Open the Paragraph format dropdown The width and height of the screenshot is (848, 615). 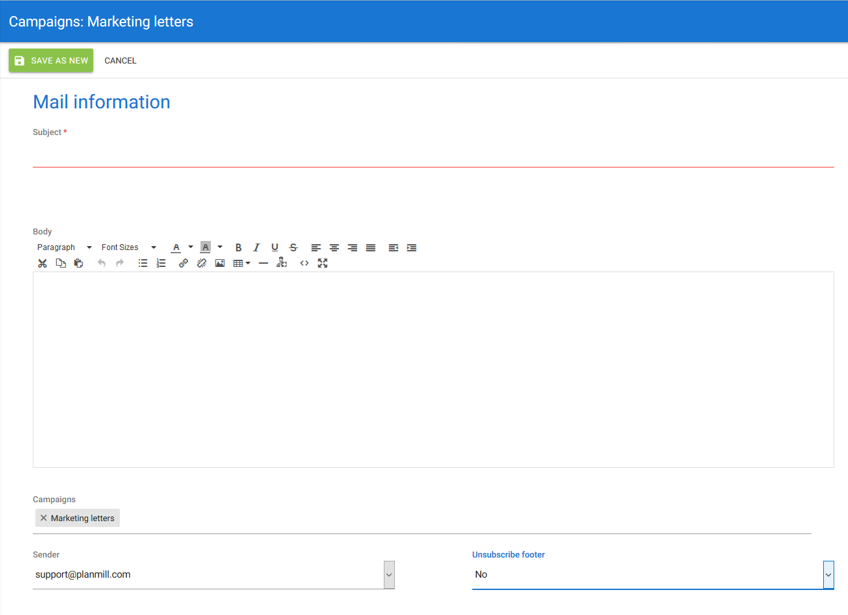tap(64, 248)
